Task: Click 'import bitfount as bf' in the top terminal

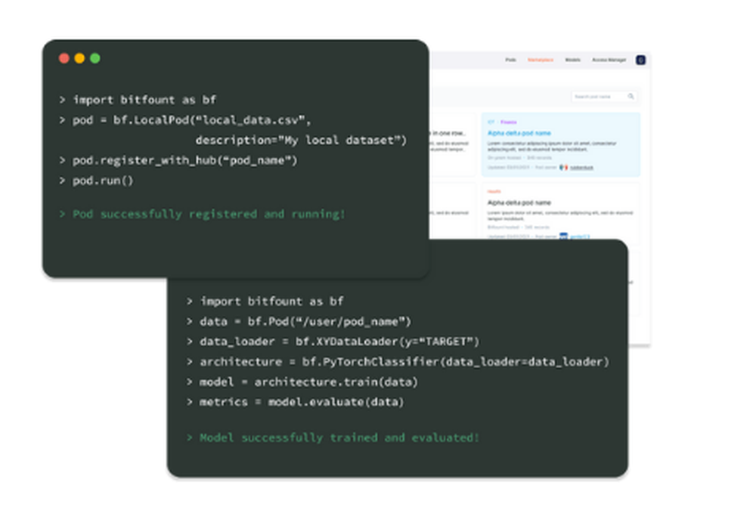Action: (144, 100)
